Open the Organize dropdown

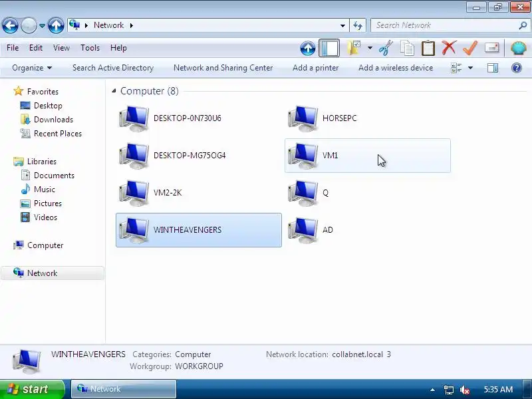pyautogui.click(x=32, y=68)
